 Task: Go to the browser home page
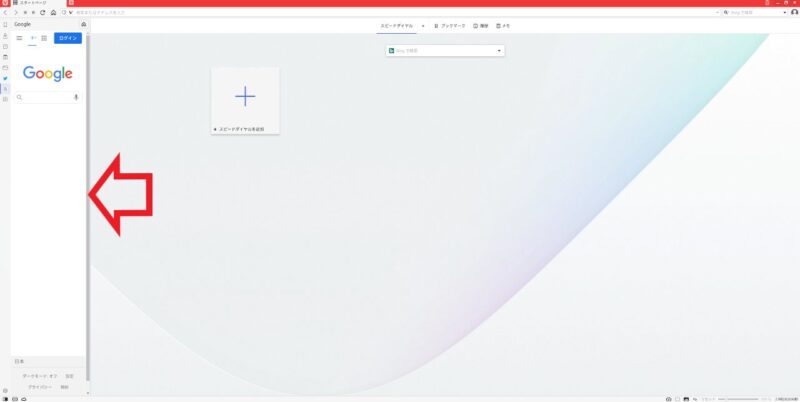(x=53, y=12)
